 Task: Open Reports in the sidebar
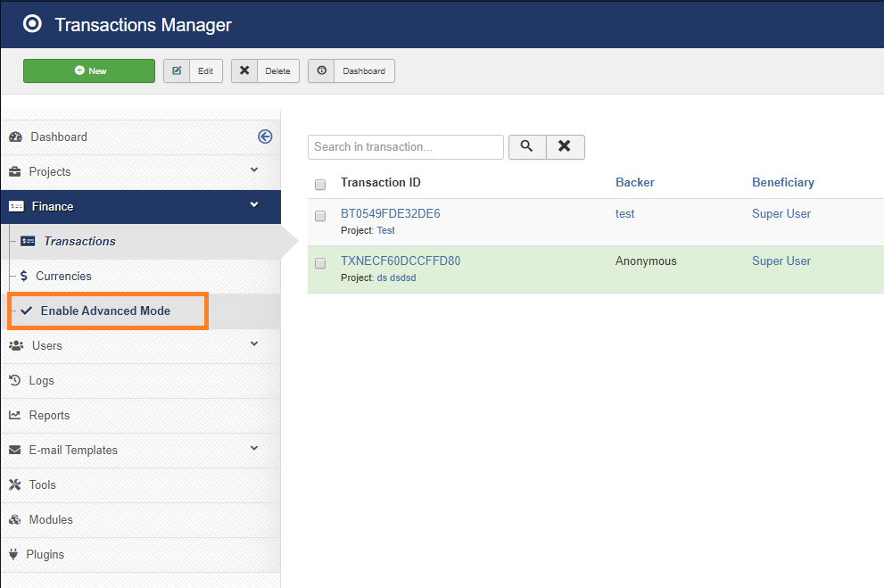click(50, 416)
